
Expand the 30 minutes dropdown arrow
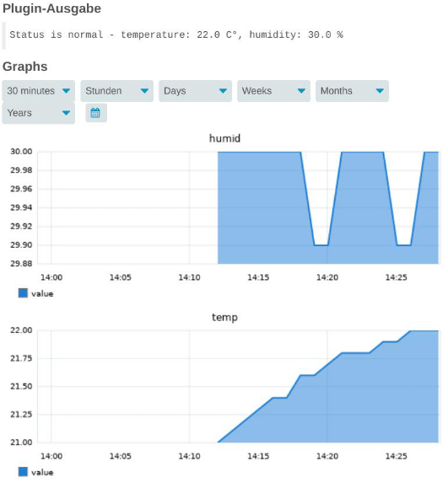pyautogui.click(x=66, y=91)
